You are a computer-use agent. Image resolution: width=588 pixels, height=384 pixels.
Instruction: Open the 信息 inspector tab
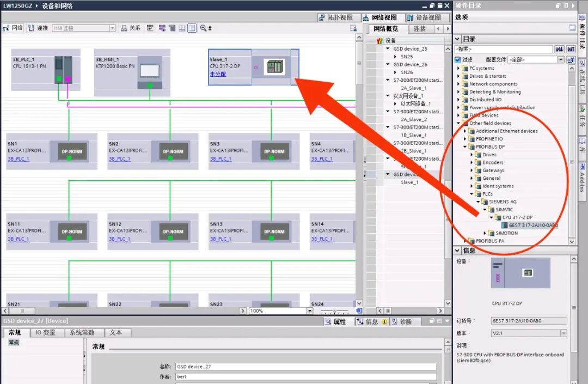372,321
